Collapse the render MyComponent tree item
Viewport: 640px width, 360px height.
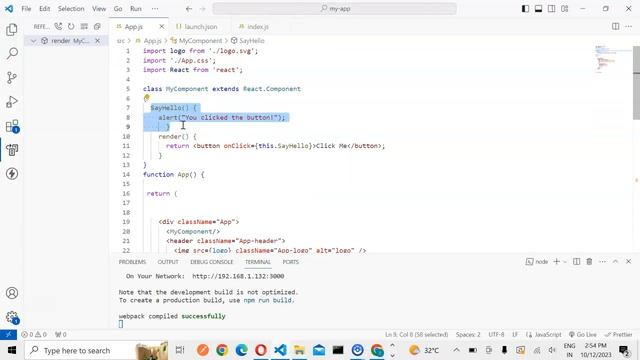[x=33, y=41]
